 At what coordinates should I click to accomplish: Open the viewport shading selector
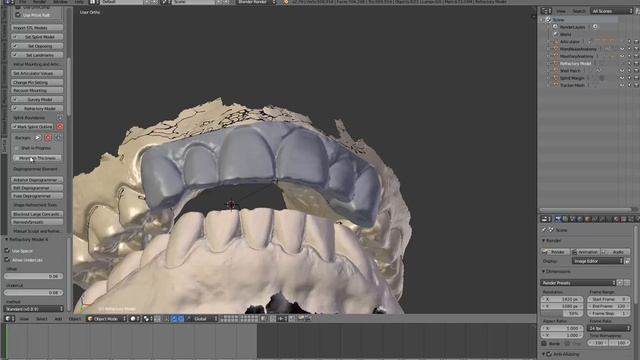[x=135, y=319]
